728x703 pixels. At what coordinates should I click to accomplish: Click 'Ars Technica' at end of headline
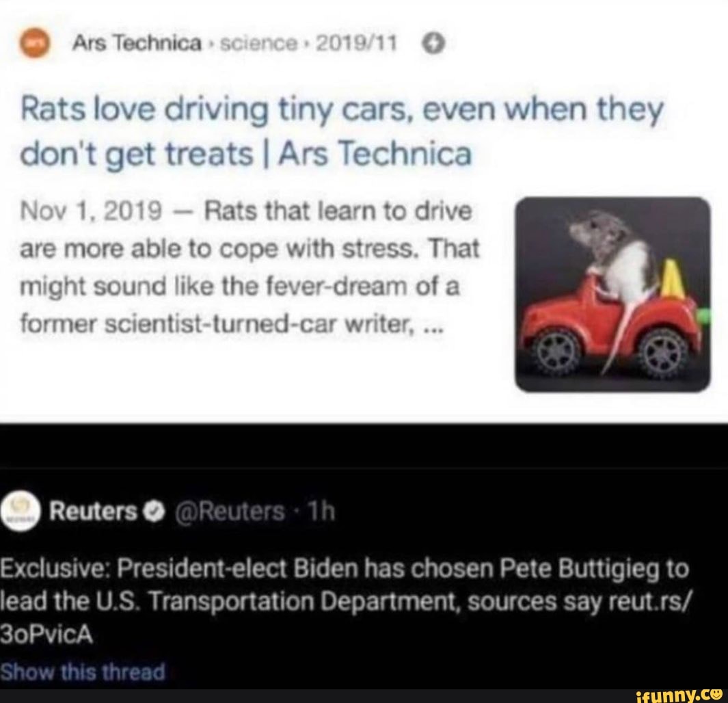point(375,154)
